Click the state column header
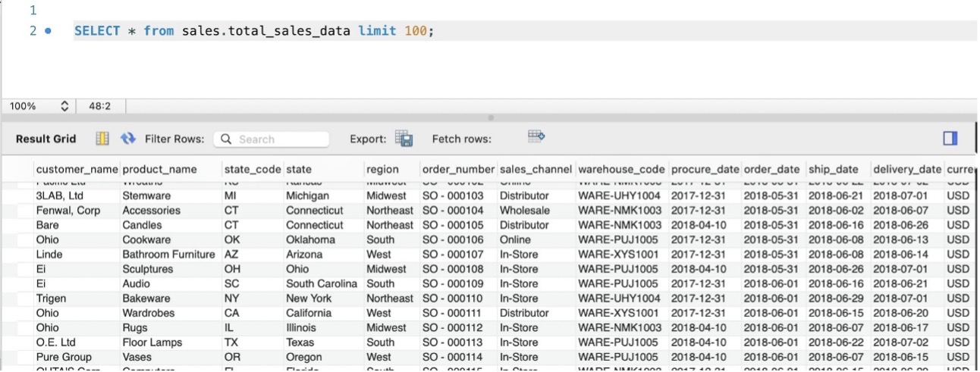 [299, 169]
